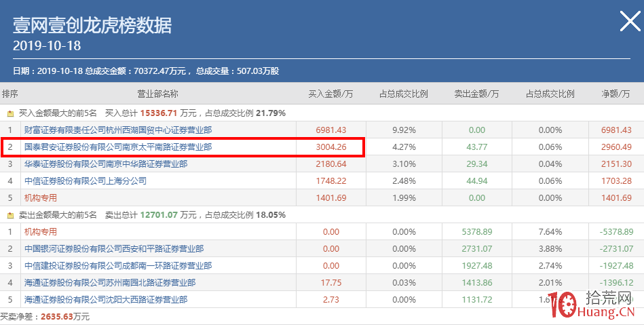
Task: Click the buy total 15336.71 value
Action: point(159,113)
